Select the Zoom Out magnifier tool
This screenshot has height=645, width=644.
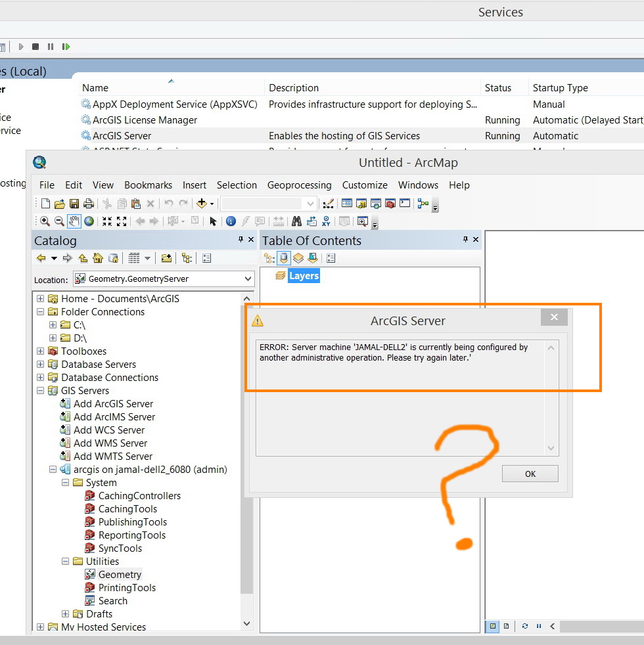[x=59, y=222]
